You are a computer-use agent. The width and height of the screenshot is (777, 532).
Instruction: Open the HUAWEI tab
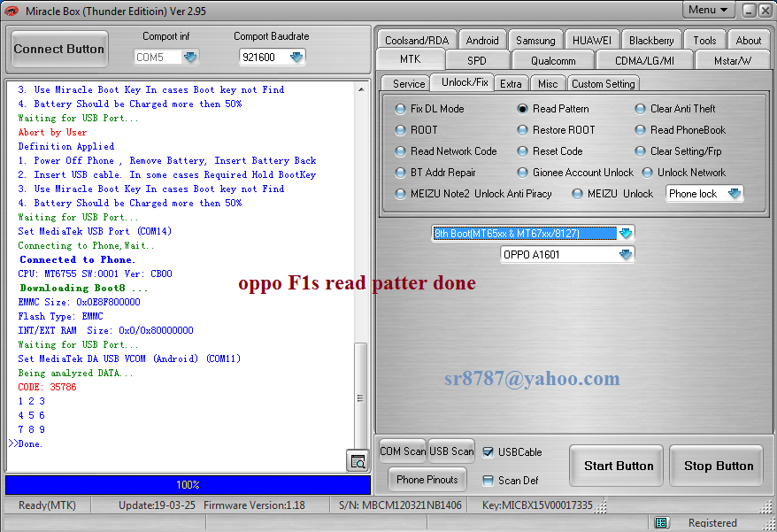592,40
